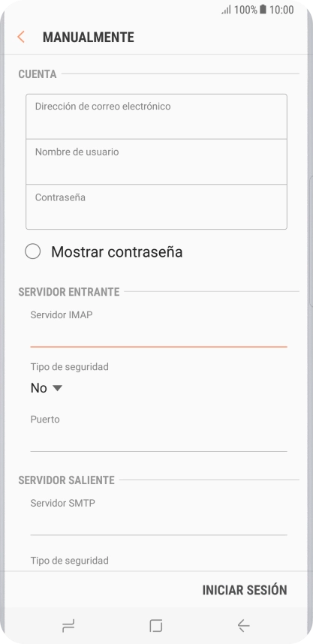This screenshot has height=644, width=313.
Task: Enable the Mostrar contraseña radio button
Action: pyautogui.click(x=33, y=251)
